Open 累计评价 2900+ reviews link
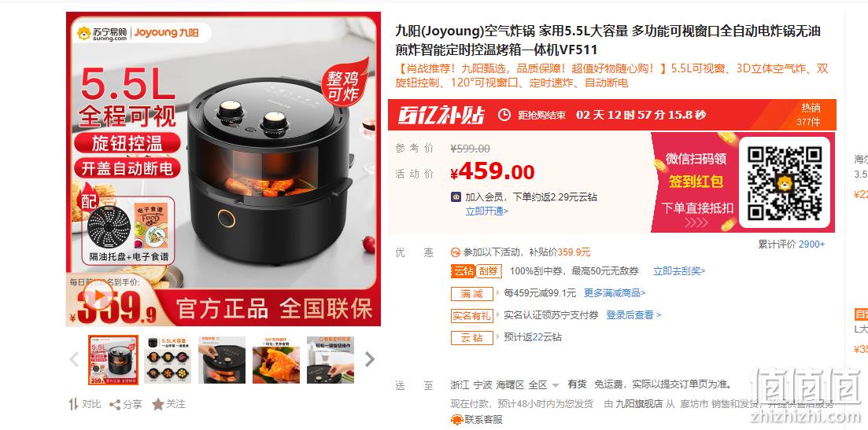Image resolution: width=868 pixels, height=430 pixels. click(x=791, y=244)
